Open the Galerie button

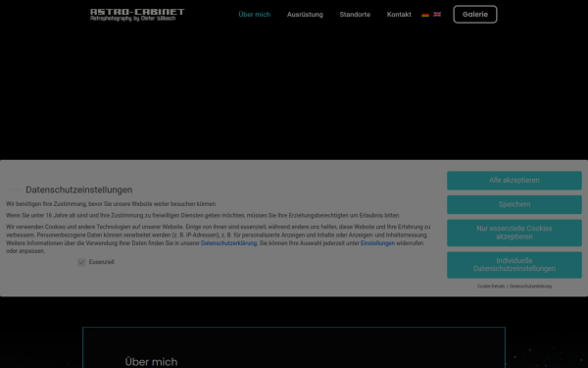(475, 15)
